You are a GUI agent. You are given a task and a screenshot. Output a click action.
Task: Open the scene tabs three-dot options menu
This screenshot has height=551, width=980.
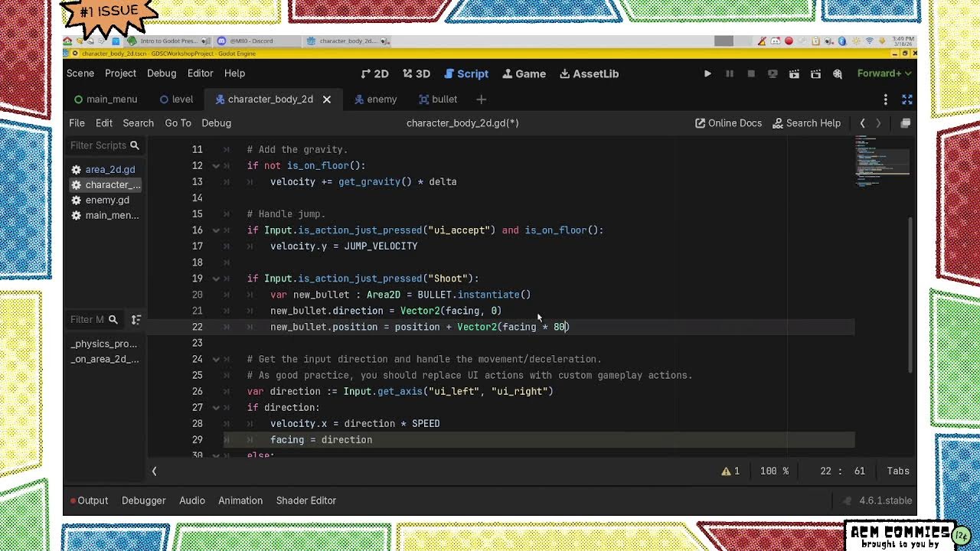[885, 99]
